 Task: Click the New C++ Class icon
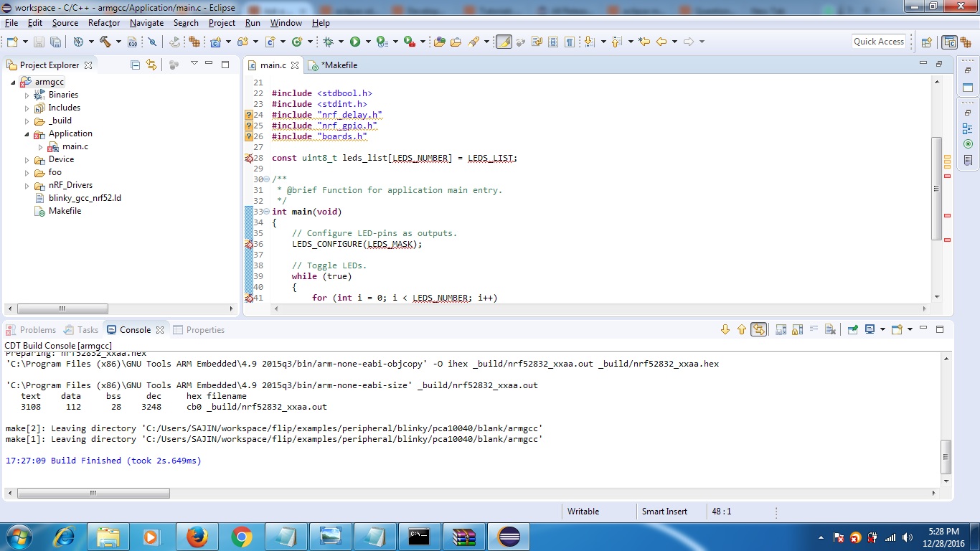click(x=296, y=42)
